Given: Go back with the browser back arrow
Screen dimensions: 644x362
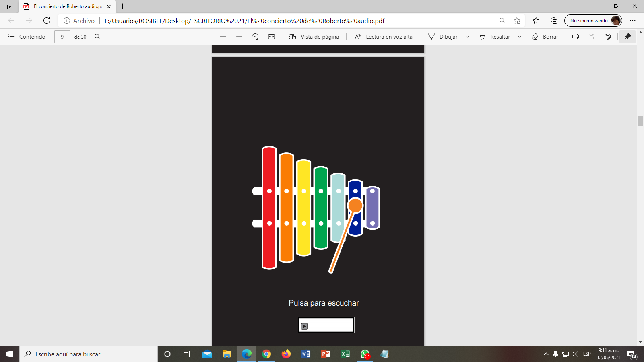Looking at the screenshot, I should tap(11, 21).
